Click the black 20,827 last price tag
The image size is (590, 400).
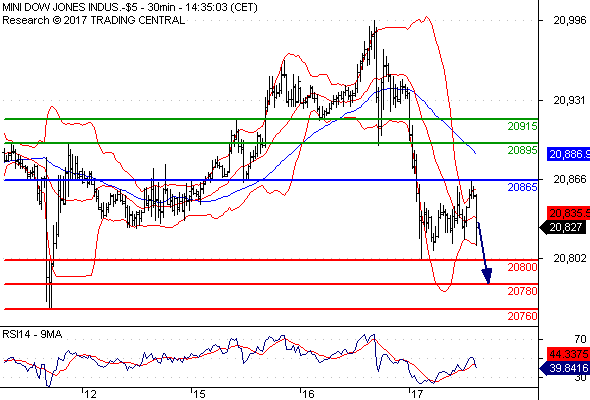click(563, 227)
